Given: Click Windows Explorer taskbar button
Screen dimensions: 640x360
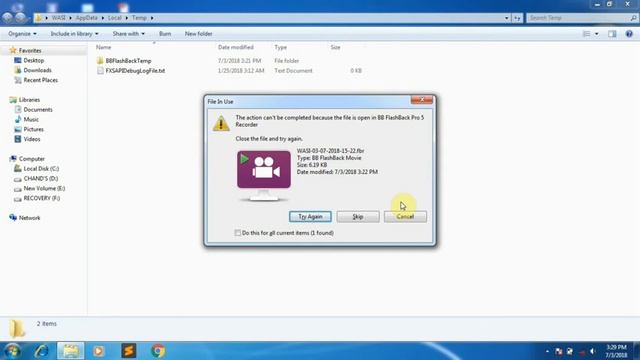Looking at the screenshot, I should (71, 351).
